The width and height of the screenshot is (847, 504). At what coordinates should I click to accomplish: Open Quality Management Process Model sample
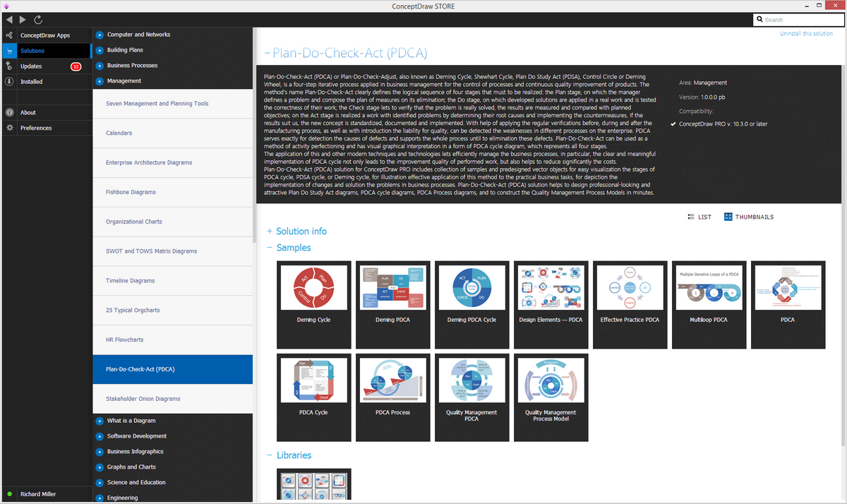tap(551, 397)
